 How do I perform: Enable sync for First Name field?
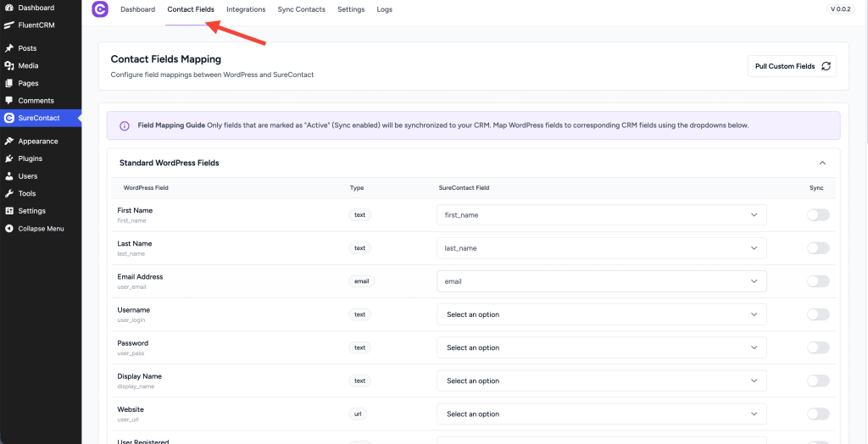coord(817,215)
